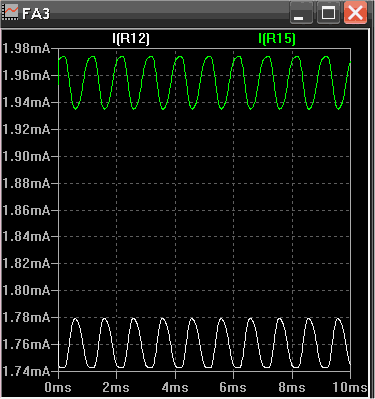Screen dimensions: 375x399
Task: Click the 1.96mA y-axis label
Action: (26, 76)
